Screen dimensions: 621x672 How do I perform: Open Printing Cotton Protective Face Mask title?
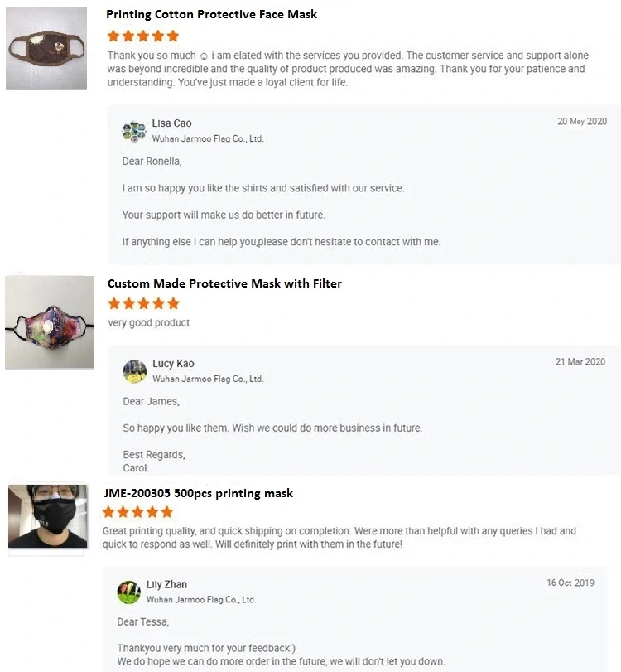click(x=212, y=14)
